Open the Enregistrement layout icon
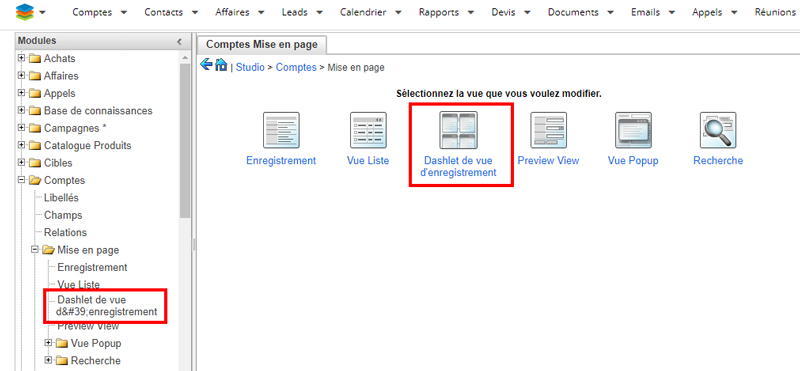This screenshot has height=371, width=800. pos(281,130)
